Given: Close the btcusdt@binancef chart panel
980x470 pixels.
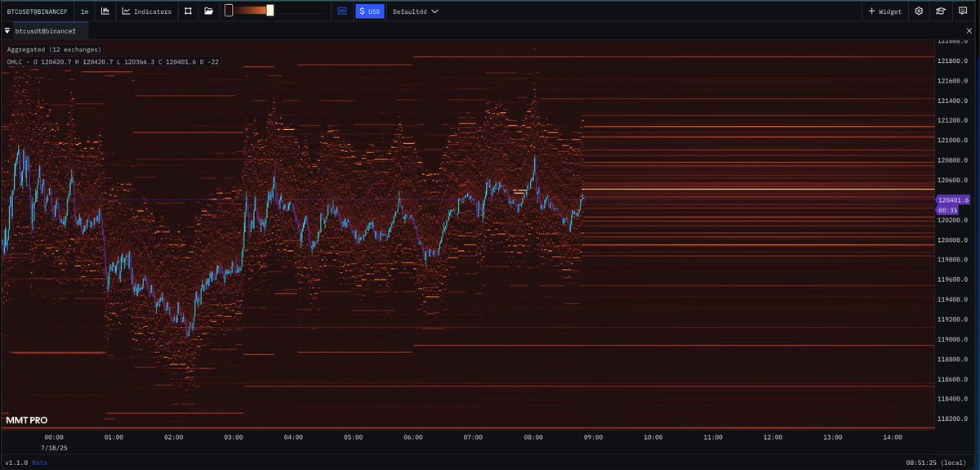Looking at the screenshot, I should tap(970, 31).
